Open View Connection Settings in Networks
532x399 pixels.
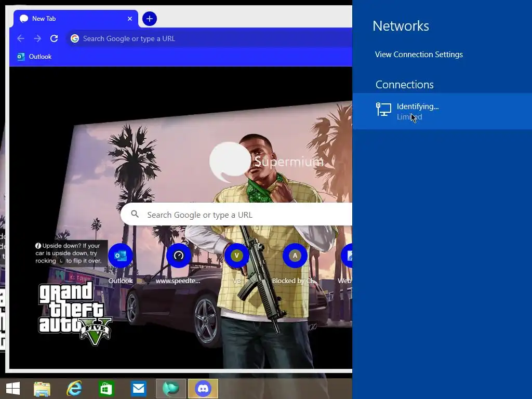419,55
